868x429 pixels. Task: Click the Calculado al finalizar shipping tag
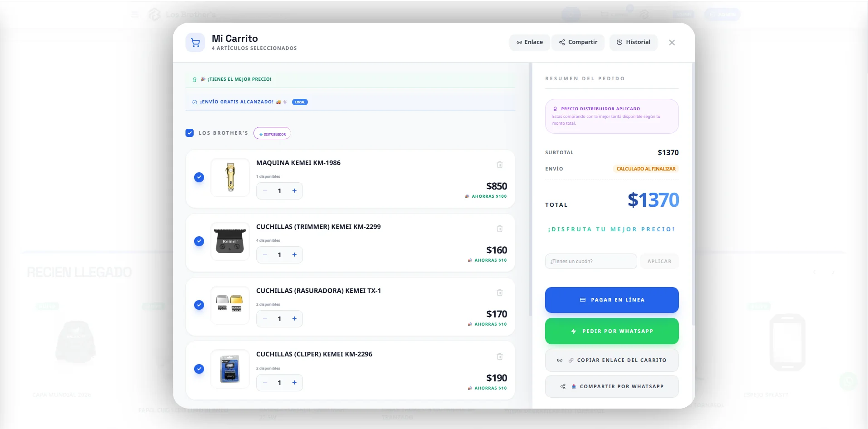coord(646,169)
